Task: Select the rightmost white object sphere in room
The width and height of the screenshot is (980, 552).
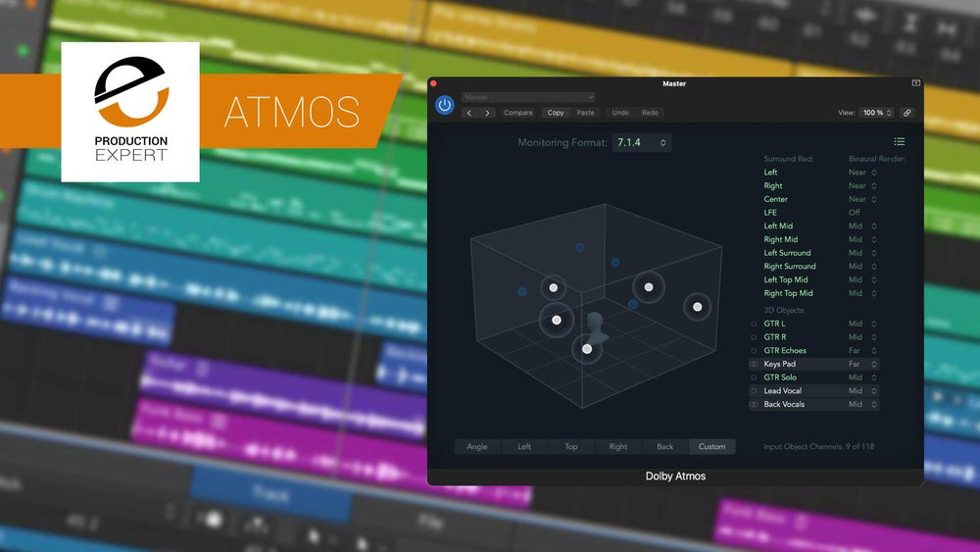Action: [x=697, y=307]
